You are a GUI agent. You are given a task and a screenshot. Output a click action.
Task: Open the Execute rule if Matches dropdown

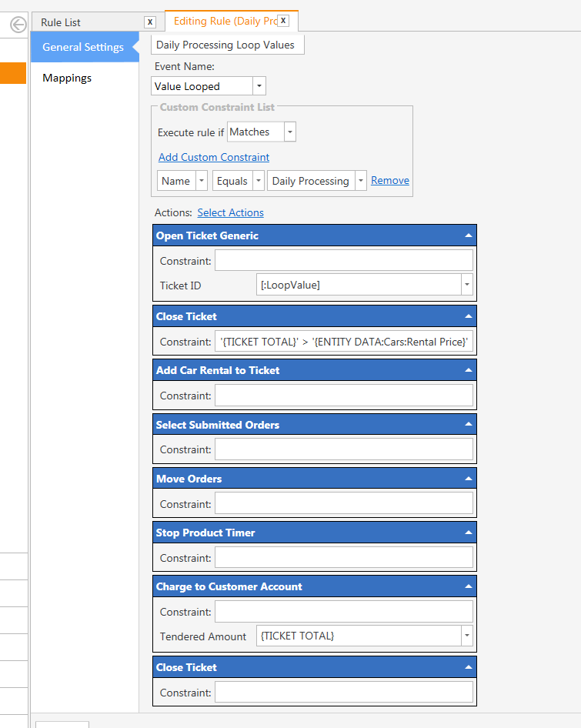click(x=289, y=132)
